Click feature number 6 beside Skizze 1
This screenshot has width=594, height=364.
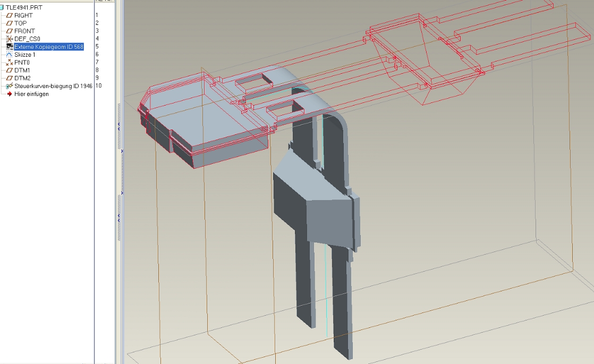coord(97,55)
